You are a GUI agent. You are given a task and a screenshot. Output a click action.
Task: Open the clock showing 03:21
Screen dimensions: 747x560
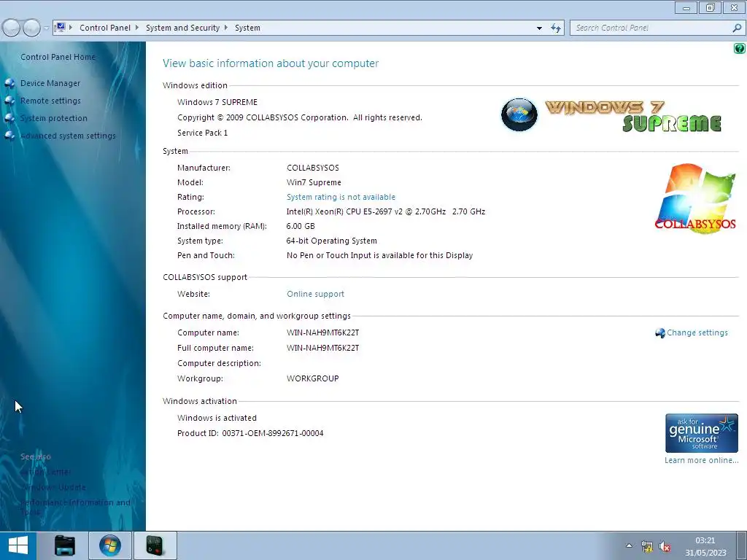[705, 546]
